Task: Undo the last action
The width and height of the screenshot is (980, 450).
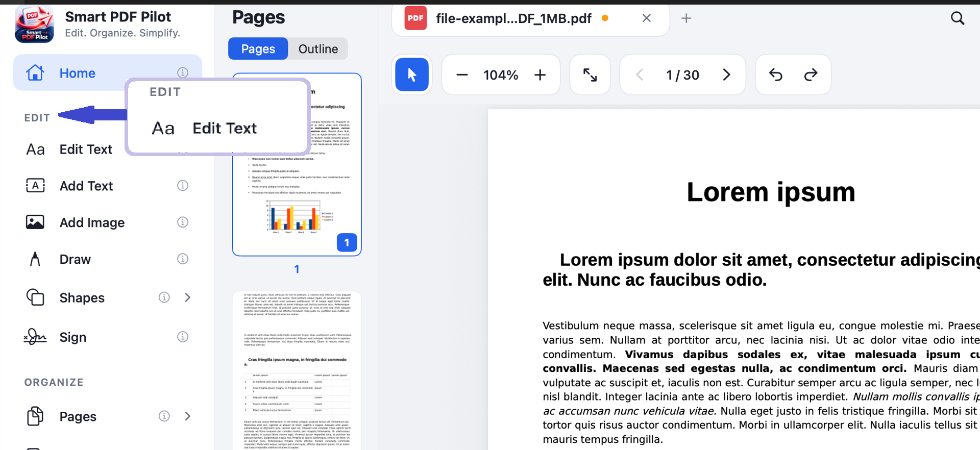Action: click(x=776, y=75)
